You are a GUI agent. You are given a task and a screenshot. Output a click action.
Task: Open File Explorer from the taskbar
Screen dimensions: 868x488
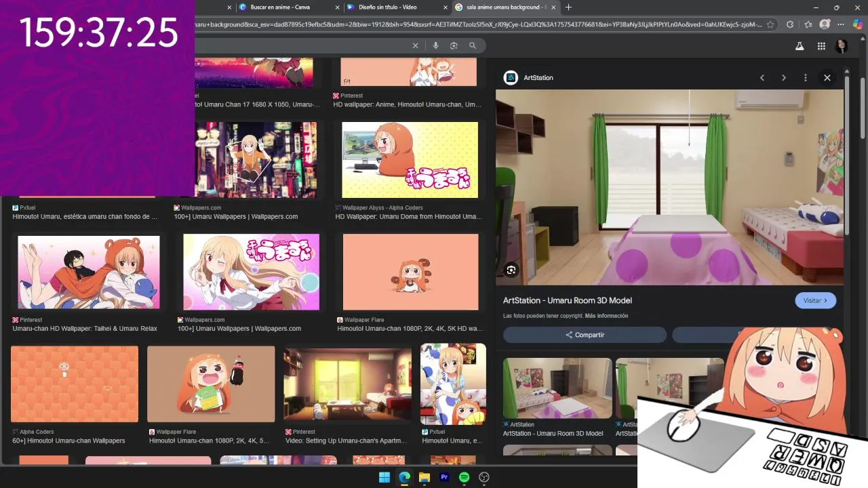425,477
